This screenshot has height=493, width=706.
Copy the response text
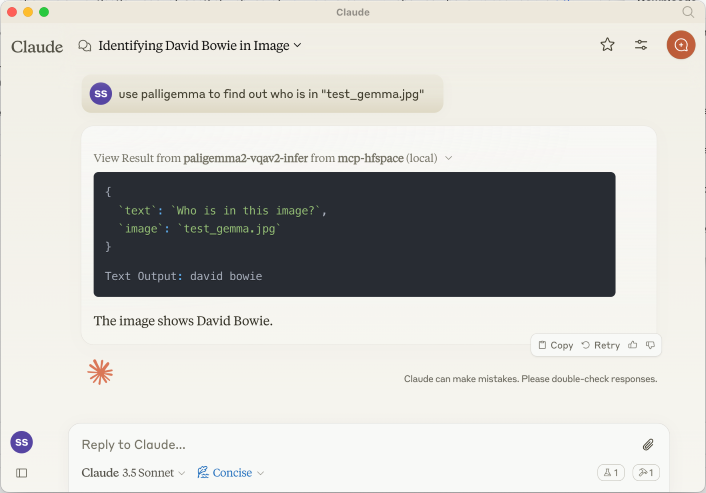click(x=555, y=345)
